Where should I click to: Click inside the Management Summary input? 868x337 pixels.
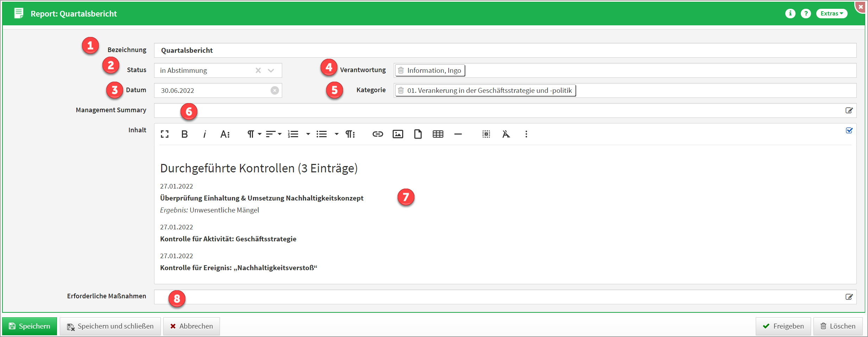[505, 110]
